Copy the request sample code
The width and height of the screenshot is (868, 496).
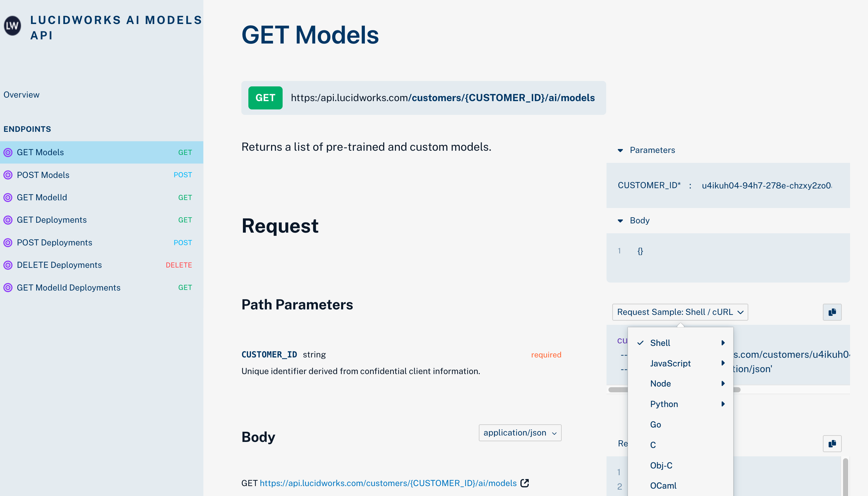832,312
